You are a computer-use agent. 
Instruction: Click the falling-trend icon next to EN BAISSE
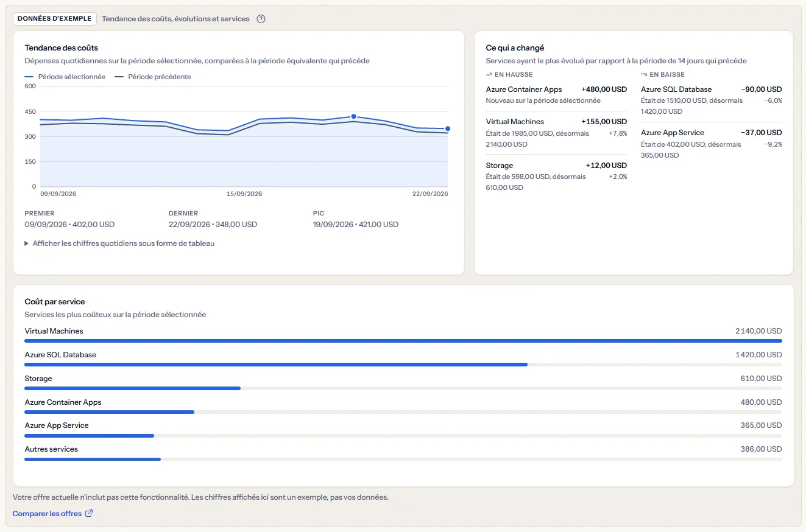[x=644, y=75]
